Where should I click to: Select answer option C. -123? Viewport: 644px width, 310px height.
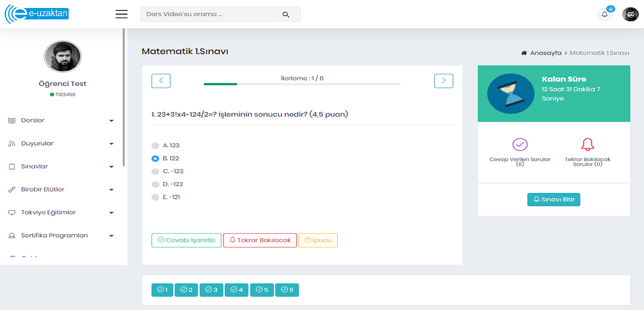(155, 172)
